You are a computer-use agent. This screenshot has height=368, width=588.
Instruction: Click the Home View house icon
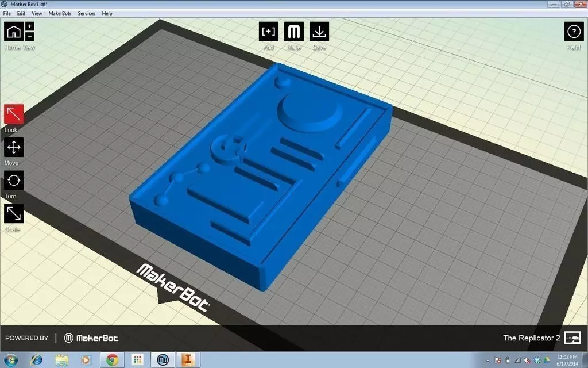click(14, 32)
